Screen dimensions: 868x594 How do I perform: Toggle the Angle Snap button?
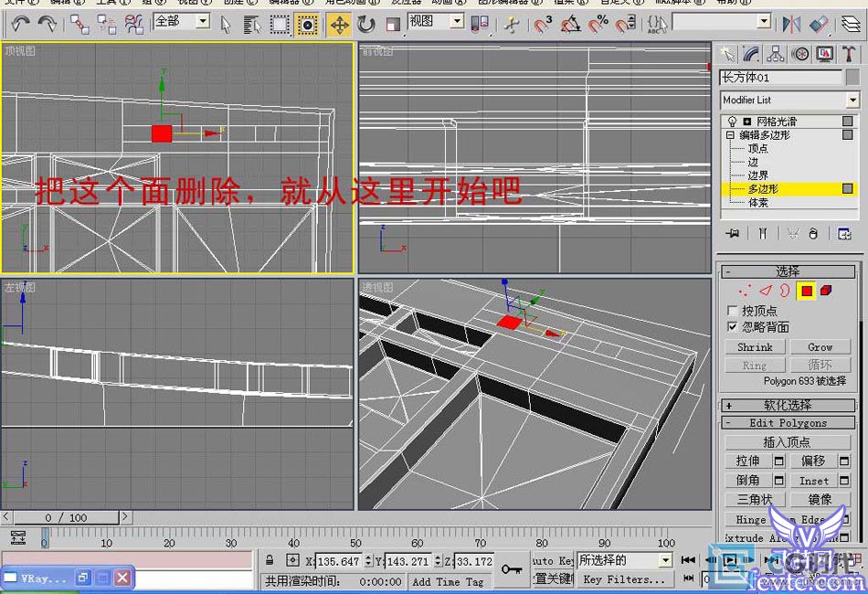571,25
